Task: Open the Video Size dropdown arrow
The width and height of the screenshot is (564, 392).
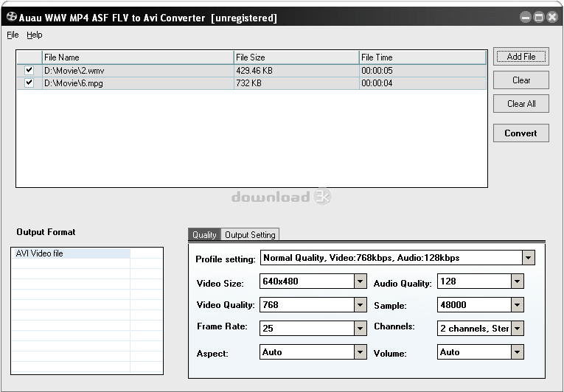Action: coord(360,281)
